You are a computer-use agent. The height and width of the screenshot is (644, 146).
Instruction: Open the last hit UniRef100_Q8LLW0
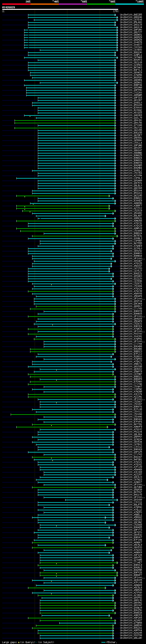click(x=131, y=638)
